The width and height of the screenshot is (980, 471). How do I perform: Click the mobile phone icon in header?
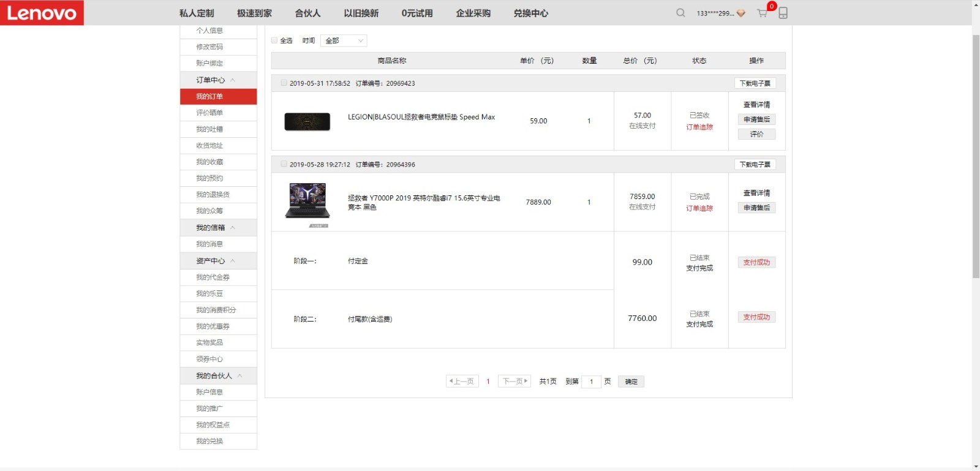(x=783, y=13)
